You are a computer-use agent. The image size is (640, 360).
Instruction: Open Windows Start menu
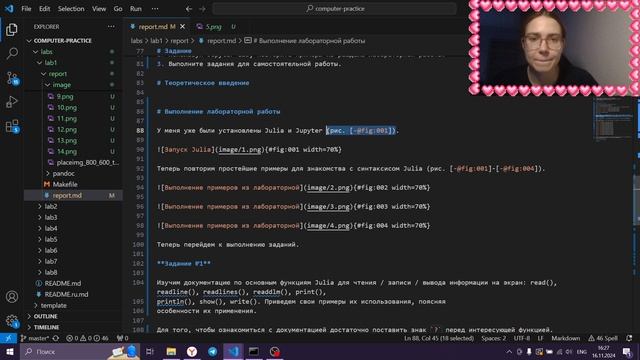(x=9, y=351)
